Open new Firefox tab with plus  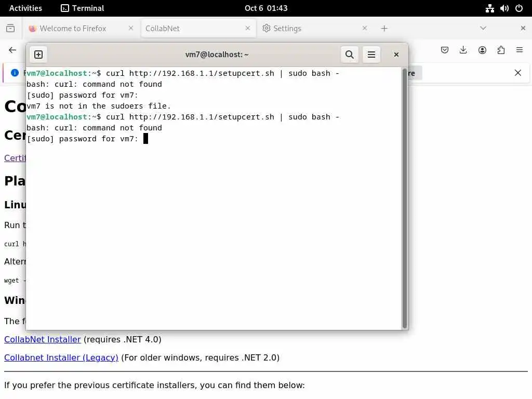384,29
